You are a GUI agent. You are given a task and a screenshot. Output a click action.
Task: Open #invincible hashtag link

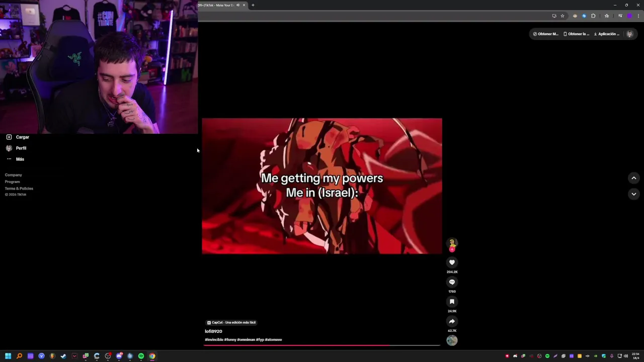(x=214, y=340)
